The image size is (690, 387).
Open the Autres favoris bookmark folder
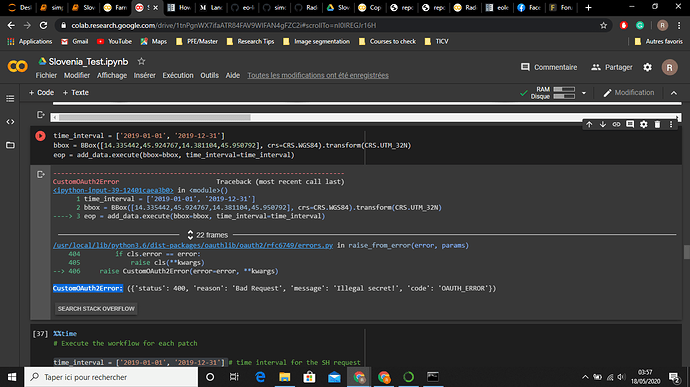(658, 41)
